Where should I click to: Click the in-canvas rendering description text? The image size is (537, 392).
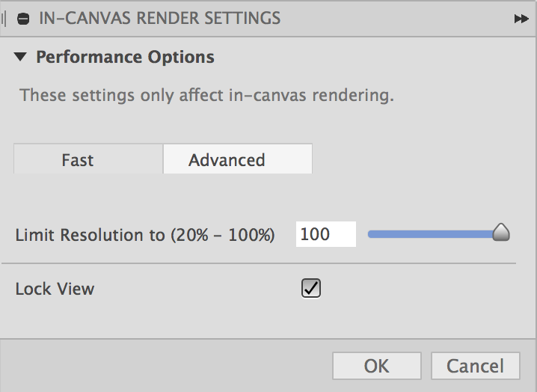206,96
